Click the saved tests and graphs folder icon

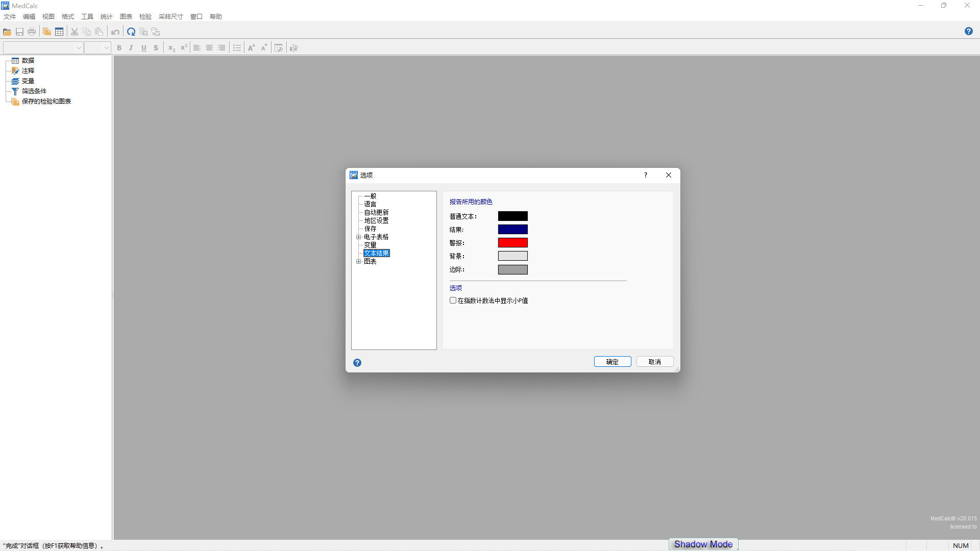[x=15, y=102]
